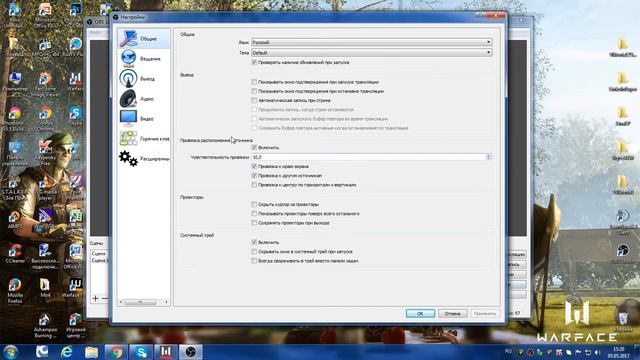Enable always minimize to tray option
This screenshot has height=360, width=640.
point(254,261)
